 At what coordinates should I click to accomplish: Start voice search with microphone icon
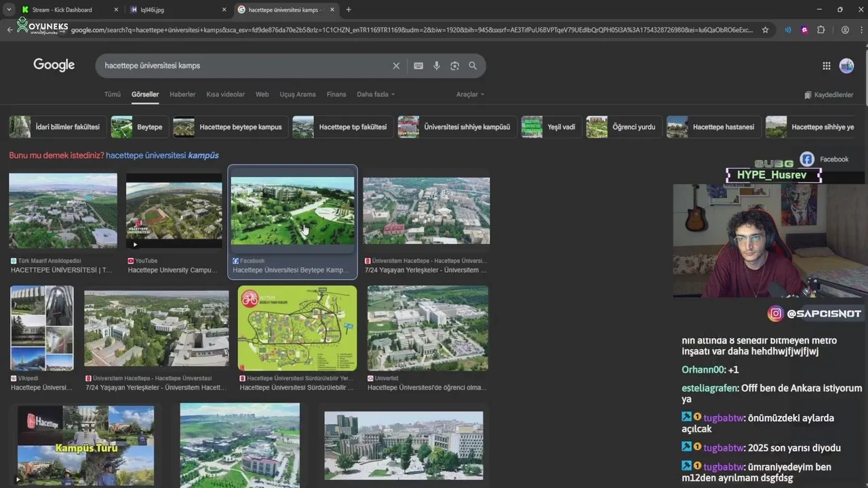437,66
